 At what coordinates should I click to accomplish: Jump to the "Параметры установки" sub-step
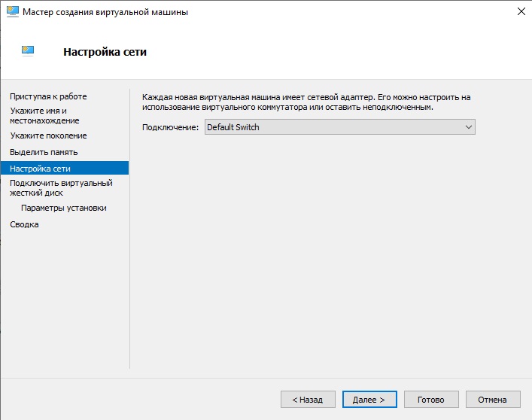point(64,208)
